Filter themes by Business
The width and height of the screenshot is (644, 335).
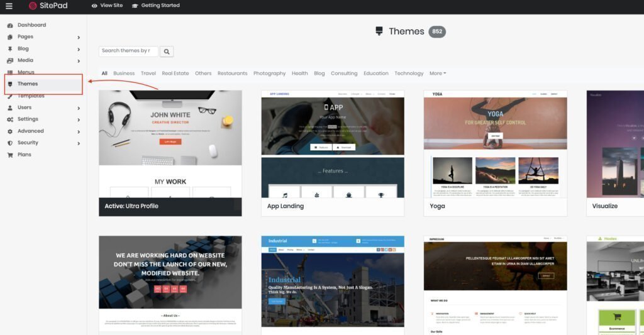click(x=124, y=73)
